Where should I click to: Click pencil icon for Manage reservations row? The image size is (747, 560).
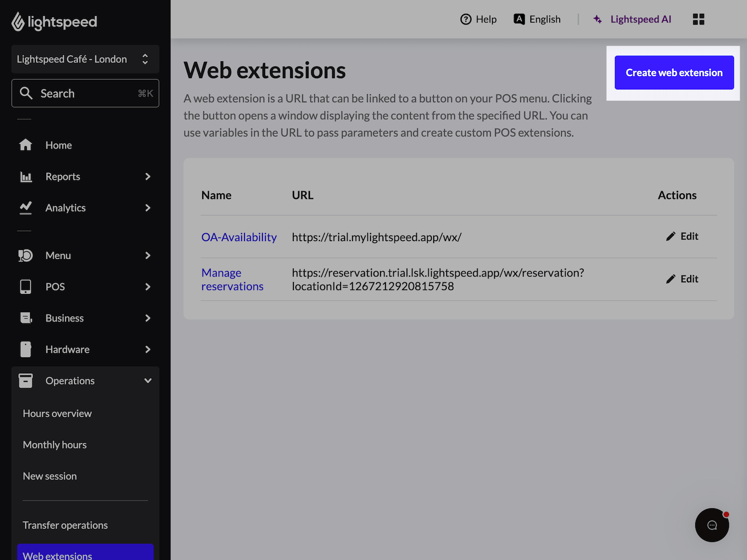pyautogui.click(x=671, y=279)
